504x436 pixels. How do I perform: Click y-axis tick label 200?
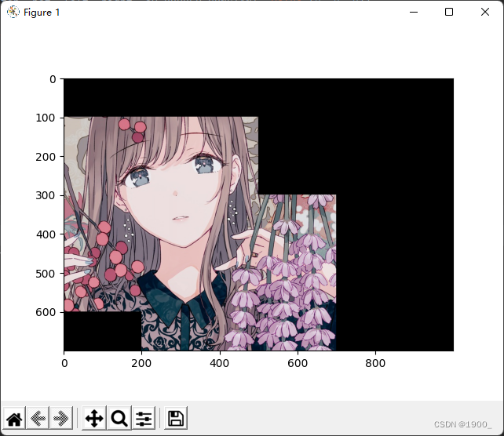[46, 157]
